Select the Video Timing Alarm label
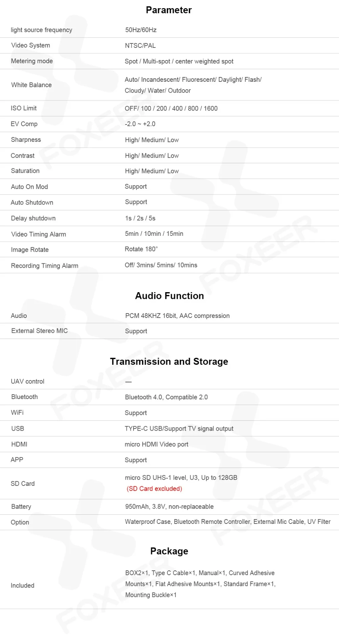Image resolution: width=339 pixels, height=644 pixels. coord(39,234)
